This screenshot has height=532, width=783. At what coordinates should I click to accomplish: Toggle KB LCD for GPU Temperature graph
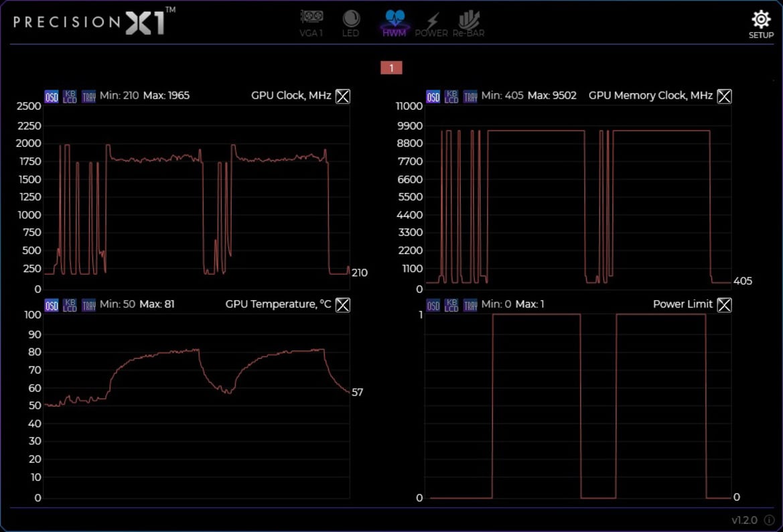point(70,306)
